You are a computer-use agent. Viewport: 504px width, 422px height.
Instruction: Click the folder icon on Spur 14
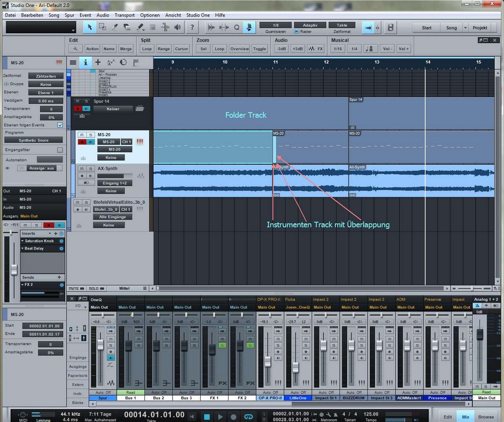click(140, 108)
